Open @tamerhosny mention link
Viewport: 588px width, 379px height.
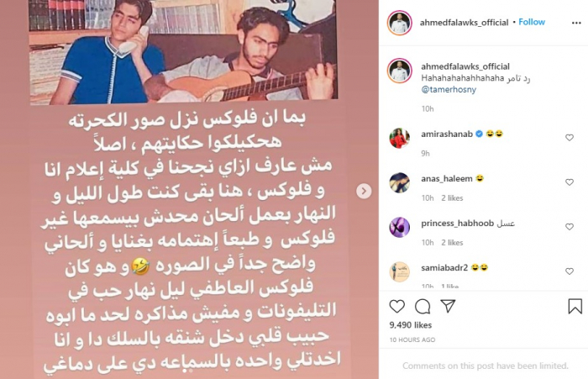coord(449,90)
